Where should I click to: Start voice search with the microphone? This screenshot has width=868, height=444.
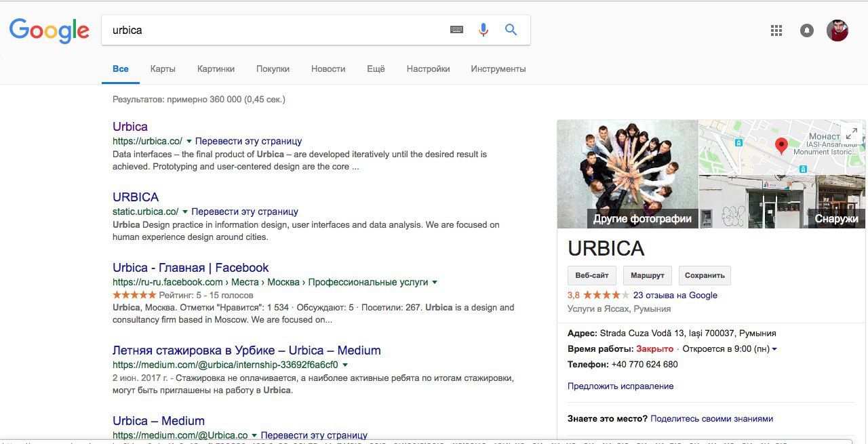pyautogui.click(x=484, y=30)
